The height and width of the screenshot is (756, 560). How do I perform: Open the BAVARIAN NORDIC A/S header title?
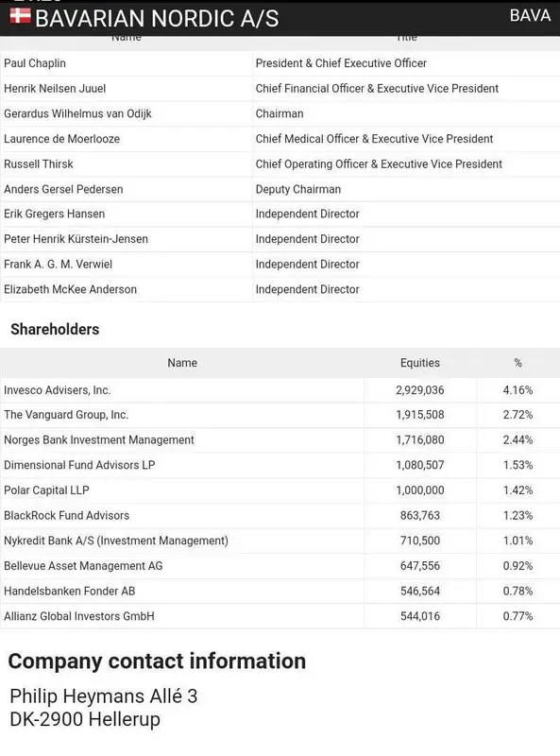pyautogui.click(x=157, y=19)
